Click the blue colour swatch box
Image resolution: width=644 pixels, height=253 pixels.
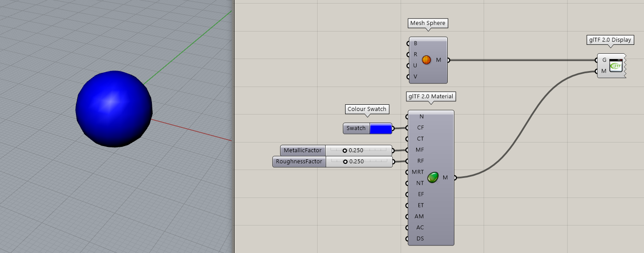[381, 129]
